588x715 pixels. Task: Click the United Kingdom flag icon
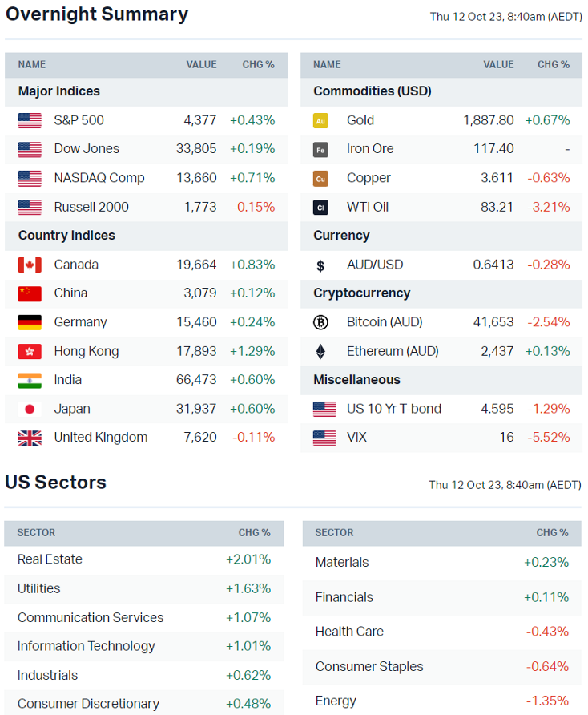[x=30, y=438]
